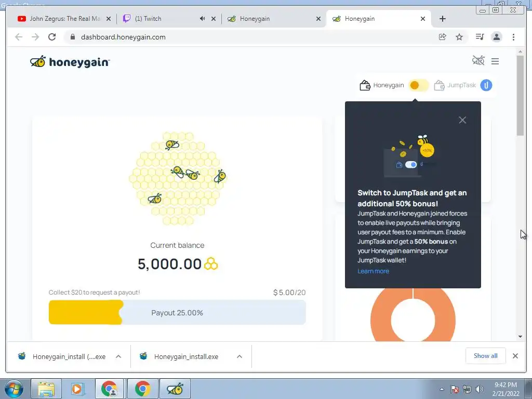Click the padlock site info icon
The height and width of the screenshot is (399, 532).
click(x=72, y=37)
